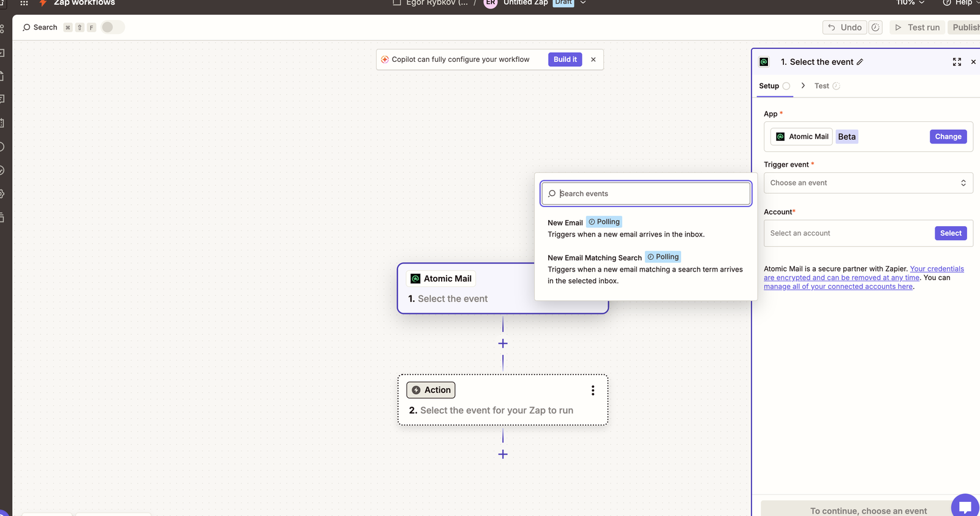Open the chat support bubble
Image resolution: width=980 pixels, height=516 pixels.
tap(965, 506)
